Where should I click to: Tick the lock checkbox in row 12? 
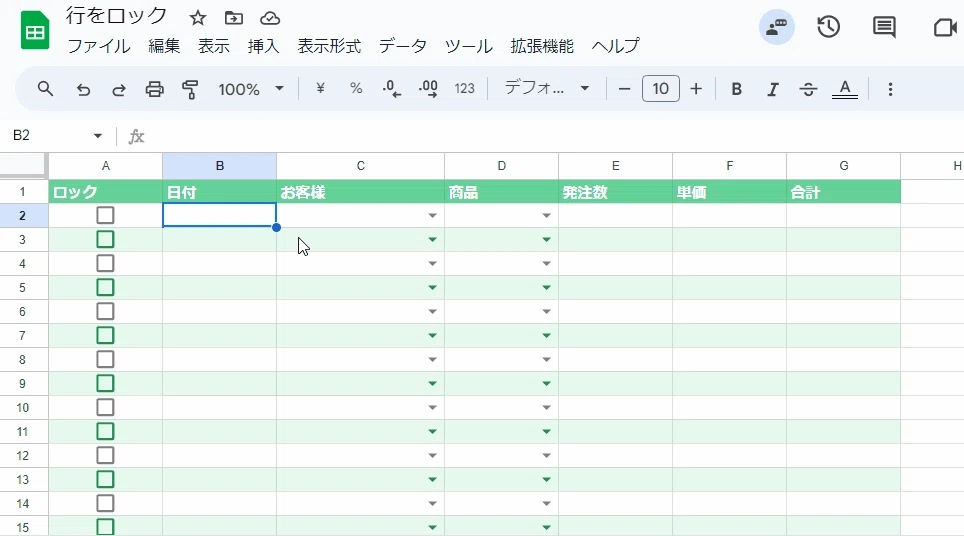(x=105, y=455)
